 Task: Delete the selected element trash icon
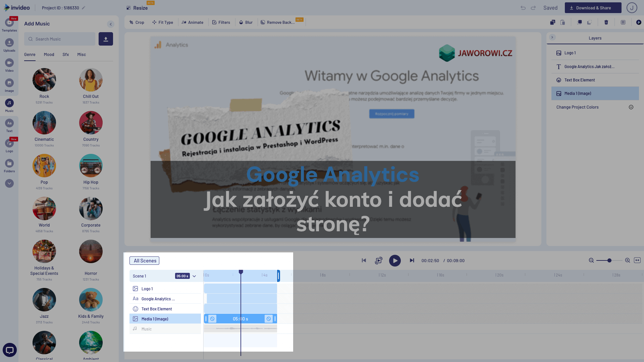pyautogui.click(x=606, y=22)
